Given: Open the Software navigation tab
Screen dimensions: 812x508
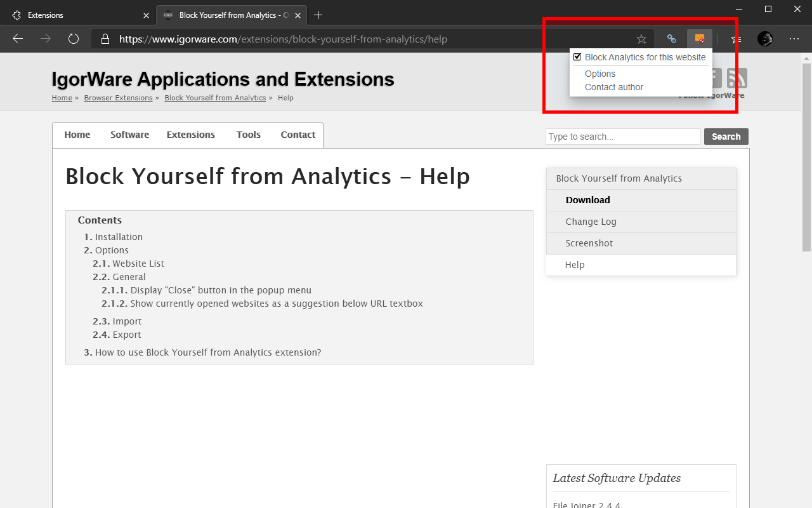Looking at the screenshot, I should pos(129,135).
